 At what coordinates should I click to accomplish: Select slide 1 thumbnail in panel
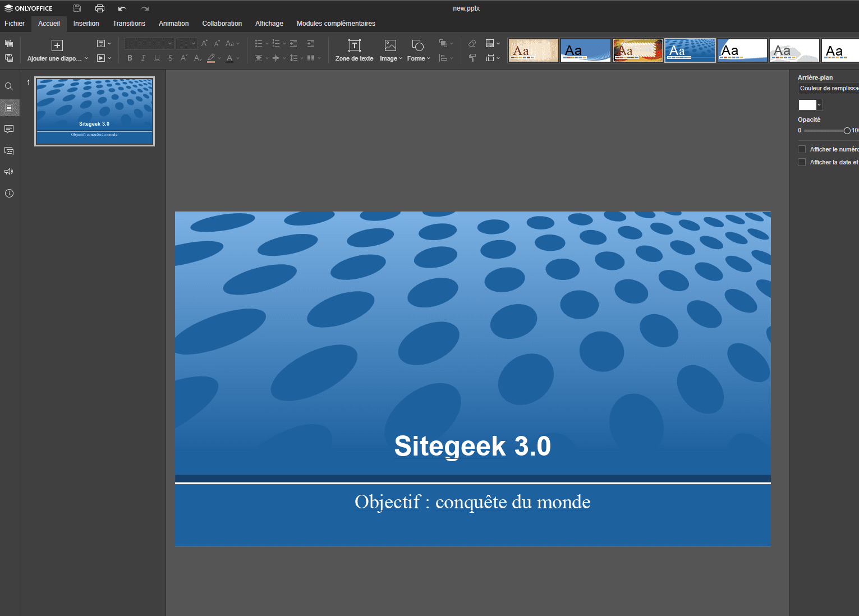pos(94,112)
